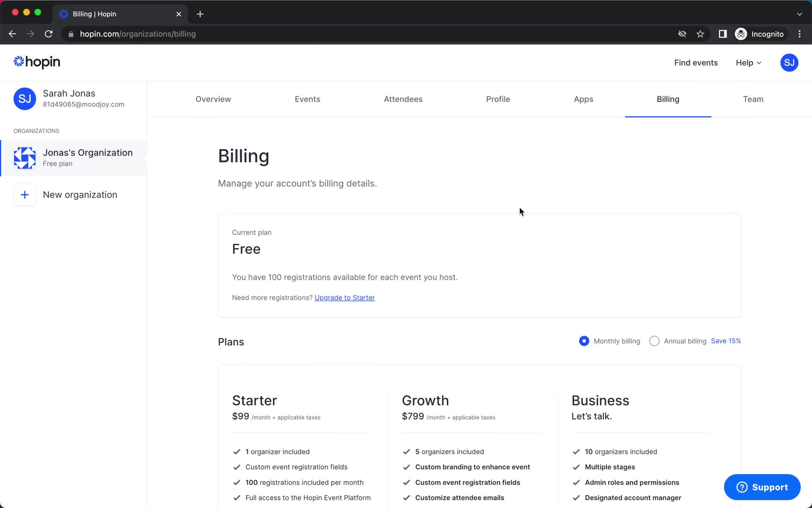This screenshot has width=812, height=508.
Task: Select Annual billing radio button
Action: 654,341
